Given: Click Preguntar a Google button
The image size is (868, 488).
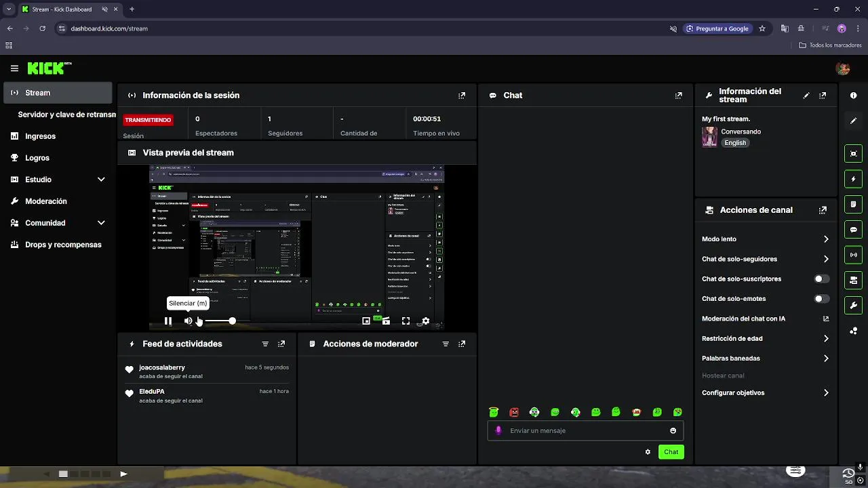Looking at the screenshot, I should click(717, 28).
